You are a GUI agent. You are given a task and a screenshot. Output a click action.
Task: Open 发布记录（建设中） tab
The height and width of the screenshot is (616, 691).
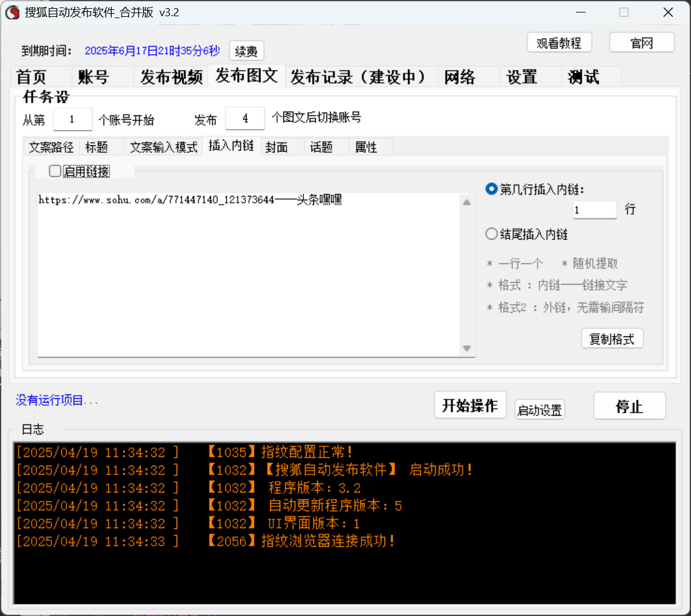361,77
